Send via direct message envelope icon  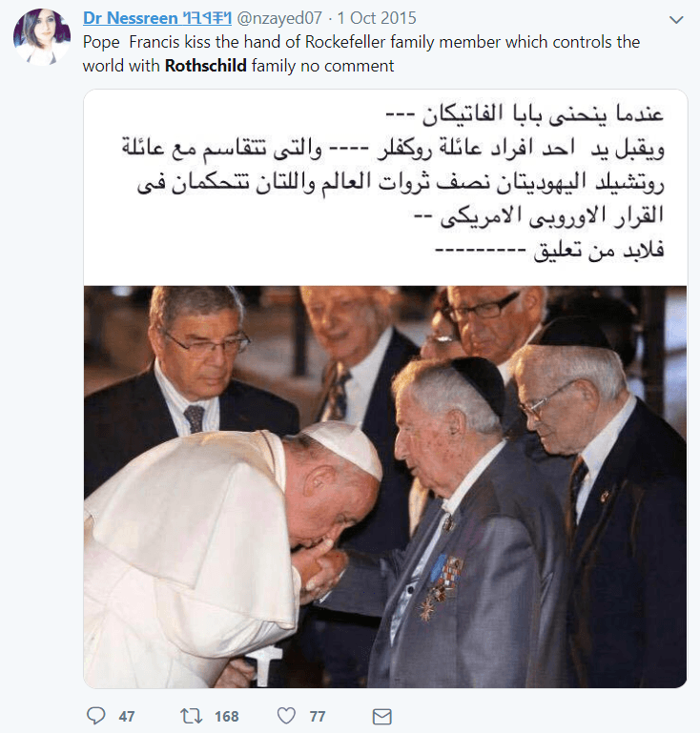(x=382, y=716)
